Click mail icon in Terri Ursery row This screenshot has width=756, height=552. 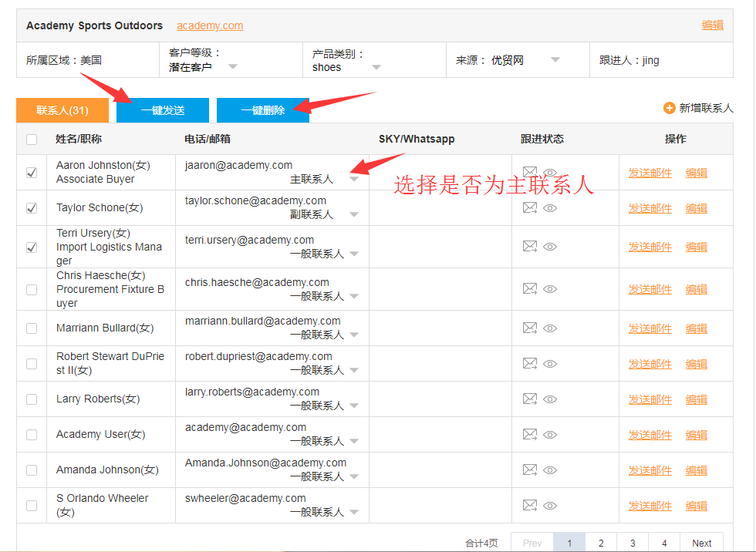pos(530,246)
